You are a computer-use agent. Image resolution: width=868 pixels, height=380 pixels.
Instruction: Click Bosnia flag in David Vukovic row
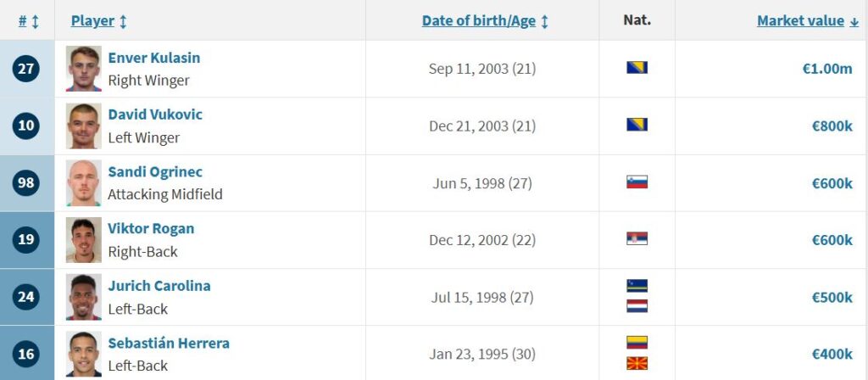(637, 124)
